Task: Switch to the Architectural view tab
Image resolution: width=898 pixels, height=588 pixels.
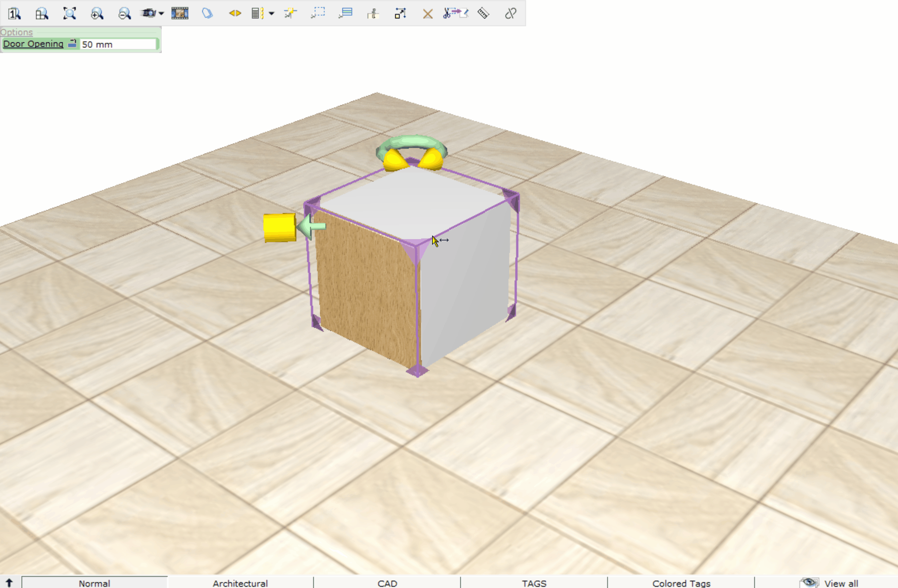Action: click(240, 583)
